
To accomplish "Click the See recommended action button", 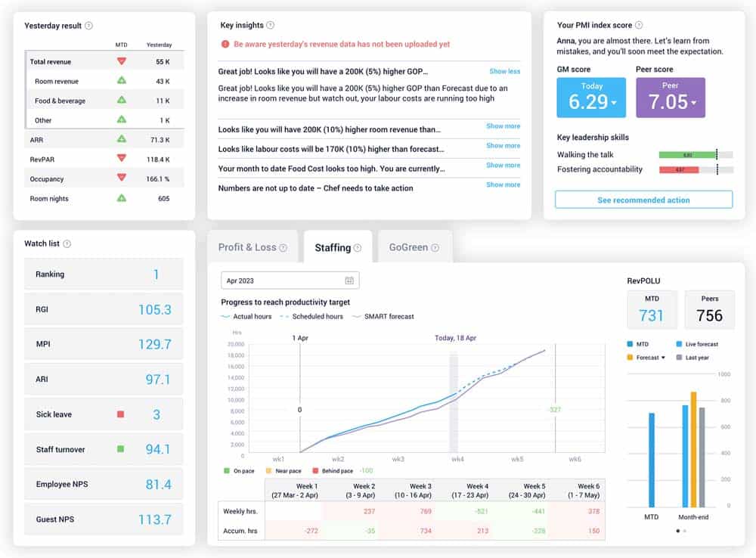I will [643, 200].
